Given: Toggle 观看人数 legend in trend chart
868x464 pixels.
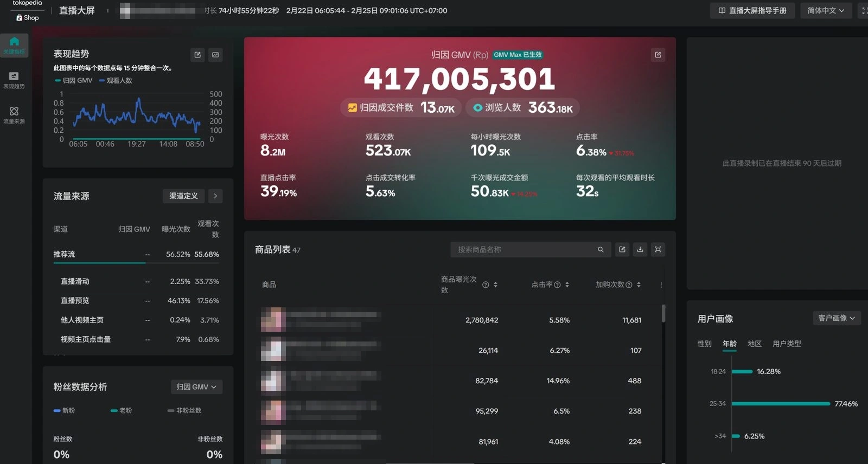Looking at the screenshot, I should coord(116,81).
